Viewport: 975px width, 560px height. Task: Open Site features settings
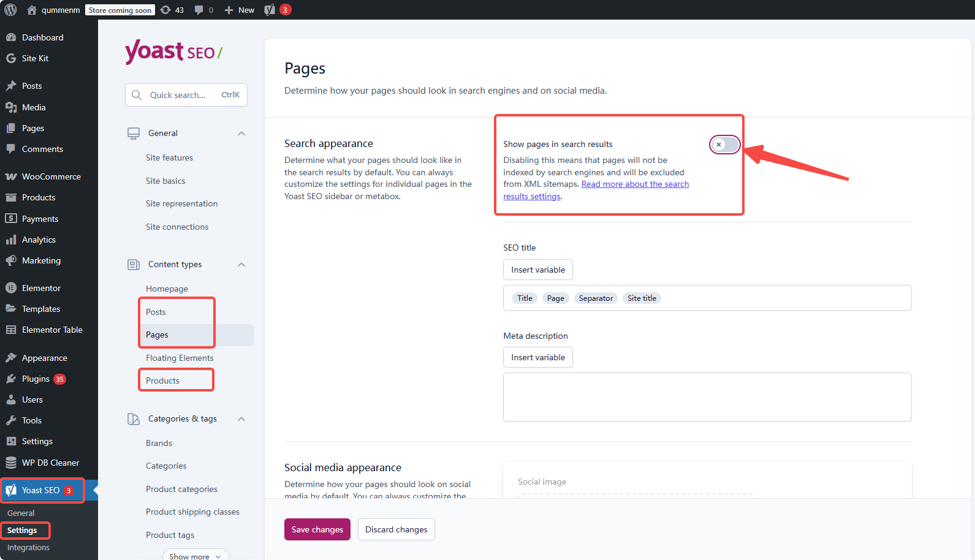(169, 157)
